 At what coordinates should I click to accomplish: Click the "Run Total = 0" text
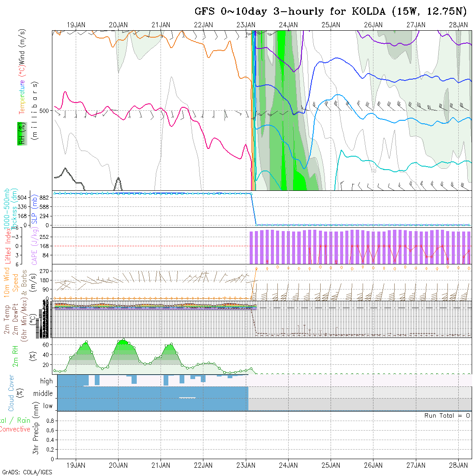(x=447, y=415)
